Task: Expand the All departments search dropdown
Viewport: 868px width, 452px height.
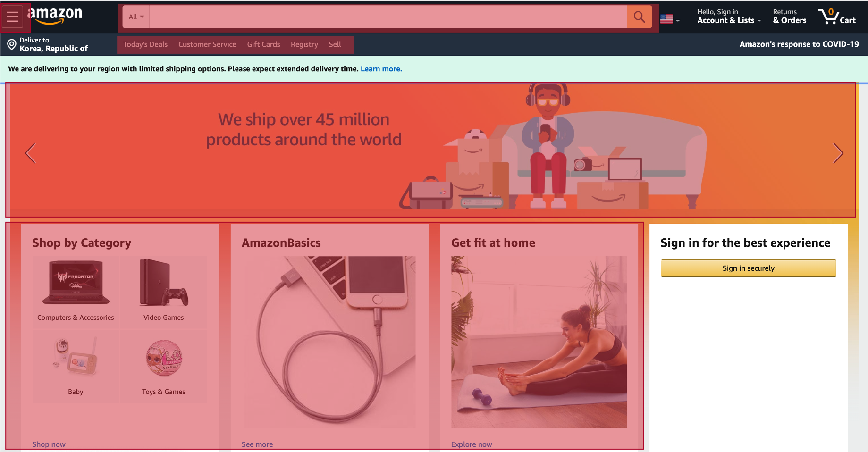Action: pos(136,17)
